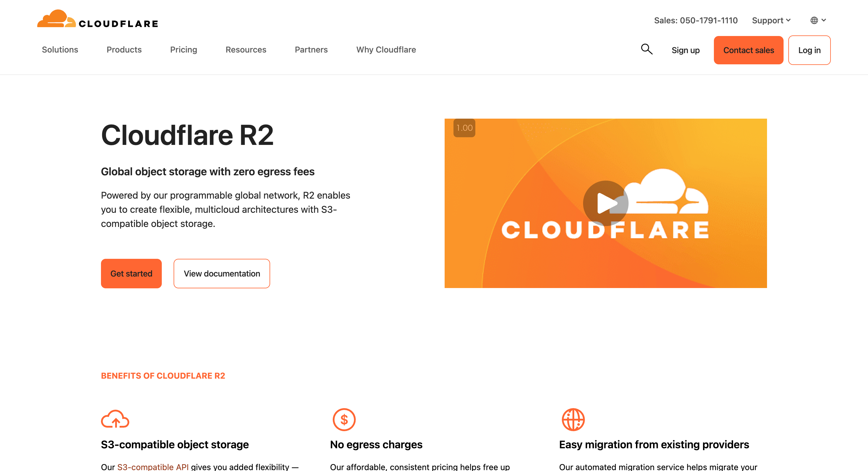868x471 pixels.
Task: Play the Cloudflare R2 video
Action: [x=606, y=203]
